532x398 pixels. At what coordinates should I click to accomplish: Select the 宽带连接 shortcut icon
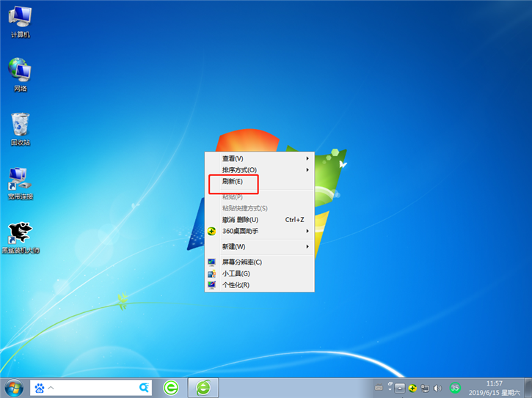tap(20, 181)
